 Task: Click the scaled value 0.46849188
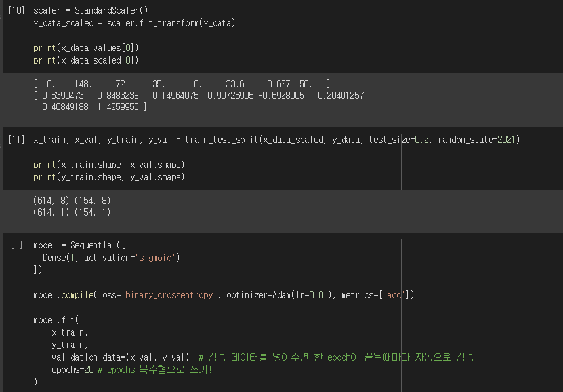(65, 107)
